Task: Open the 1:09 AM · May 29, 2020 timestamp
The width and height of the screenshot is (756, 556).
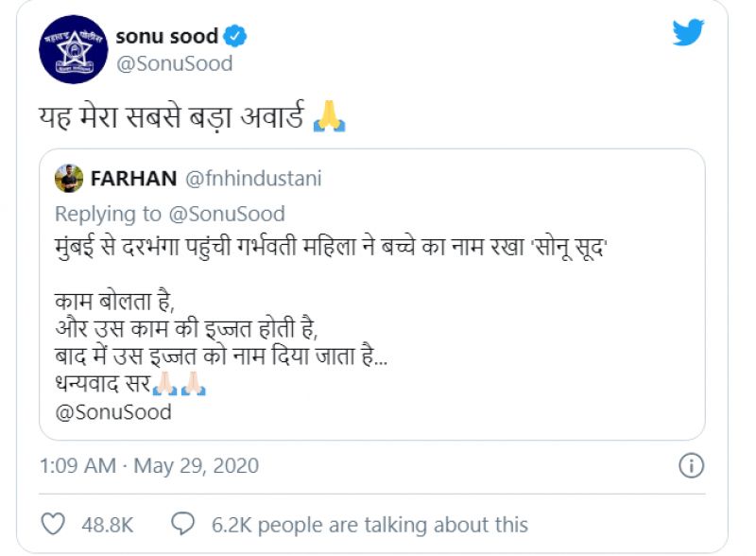Action: (149, 466)
